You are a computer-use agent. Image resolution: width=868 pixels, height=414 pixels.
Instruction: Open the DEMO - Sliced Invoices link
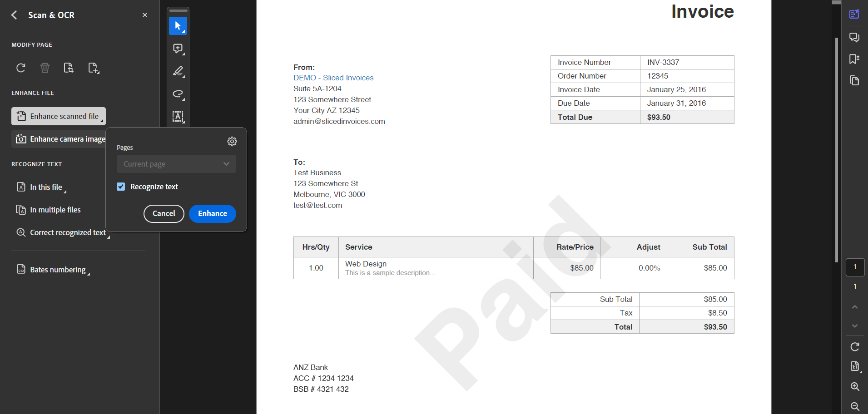333,78
